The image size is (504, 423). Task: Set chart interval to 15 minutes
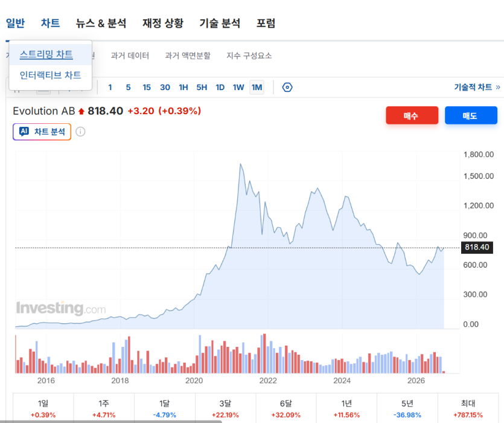[x=147, y=87]
